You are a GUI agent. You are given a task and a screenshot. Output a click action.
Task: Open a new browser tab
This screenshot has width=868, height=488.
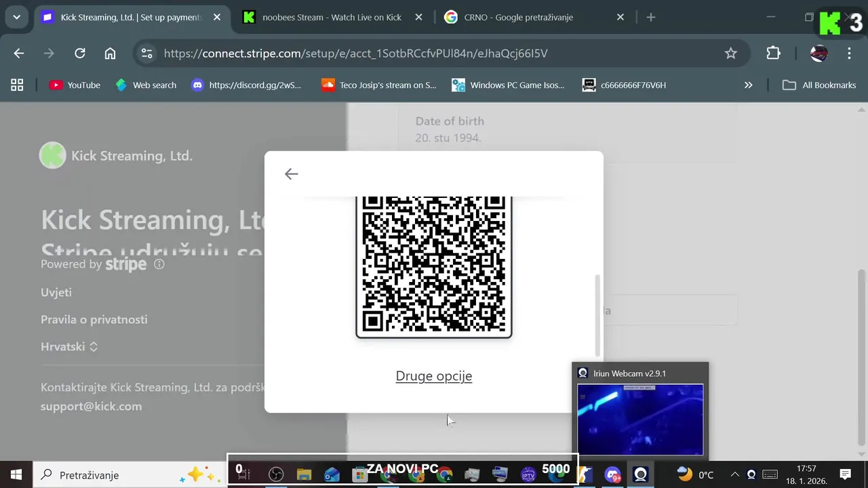651,18
